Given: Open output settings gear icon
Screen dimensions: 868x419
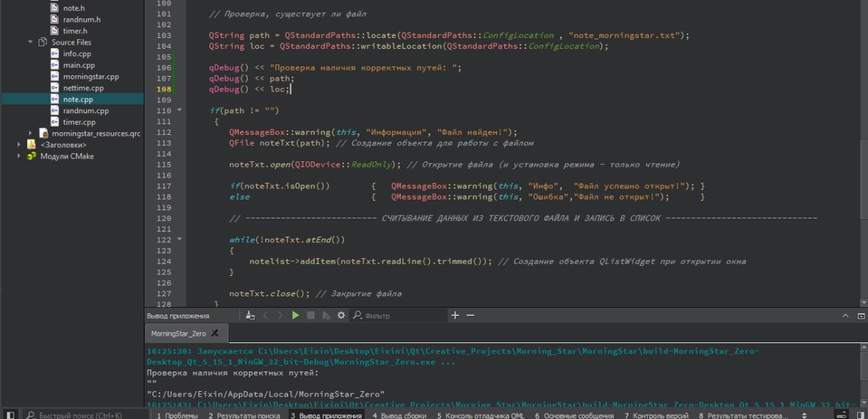Looking at the screenshot, I should coord(341,315).
